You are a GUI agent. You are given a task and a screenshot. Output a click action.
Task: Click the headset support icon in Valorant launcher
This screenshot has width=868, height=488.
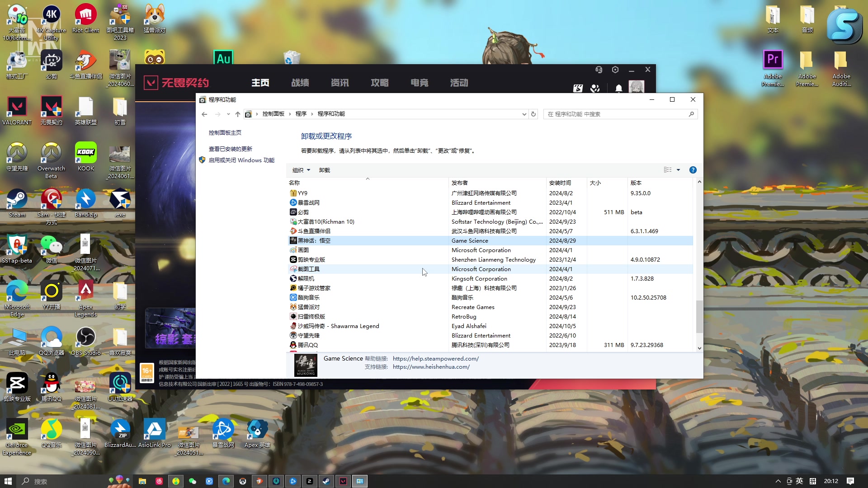(599, 70)
